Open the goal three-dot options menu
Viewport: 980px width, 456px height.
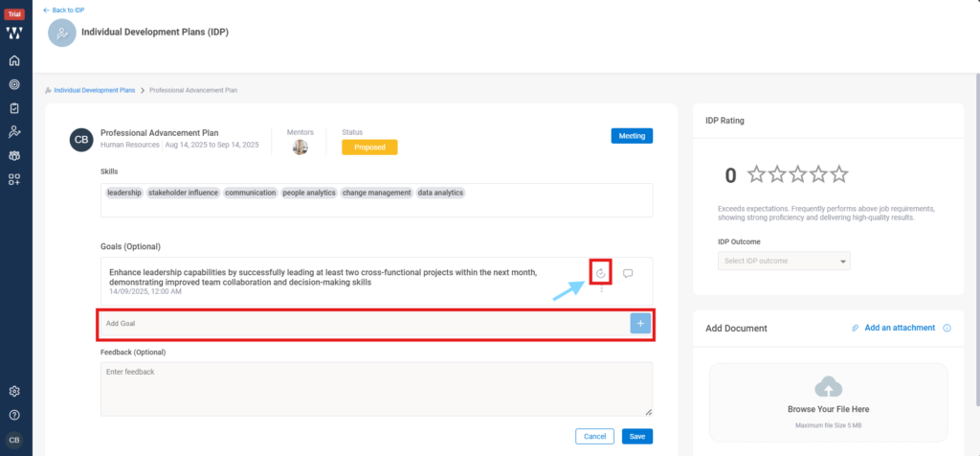click(x=602, y=289)
